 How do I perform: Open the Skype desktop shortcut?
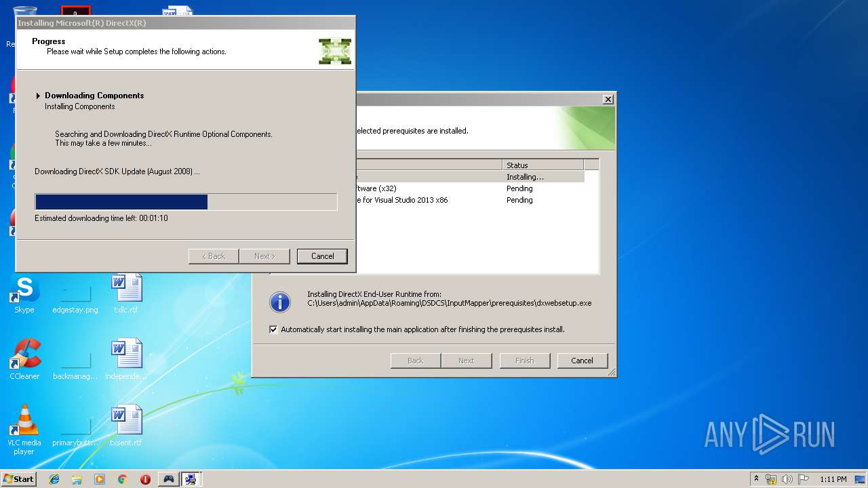coord(24,294)
